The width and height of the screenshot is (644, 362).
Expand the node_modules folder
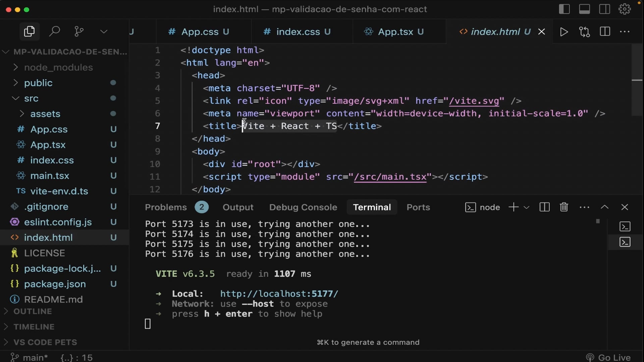coord(58,67)
